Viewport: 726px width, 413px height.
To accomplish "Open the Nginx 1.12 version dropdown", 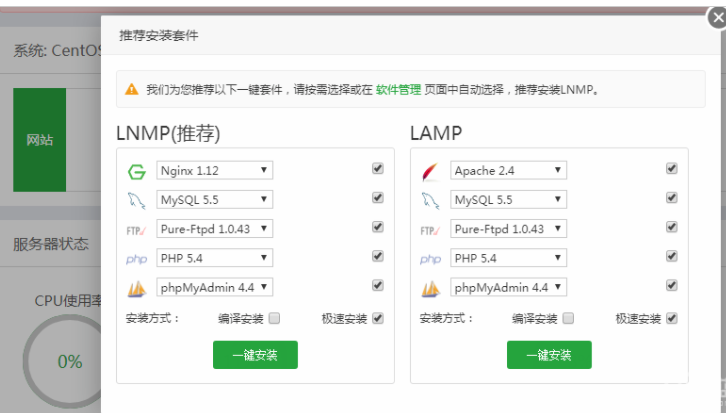I will pyautogui.click(x=214, y=170).
